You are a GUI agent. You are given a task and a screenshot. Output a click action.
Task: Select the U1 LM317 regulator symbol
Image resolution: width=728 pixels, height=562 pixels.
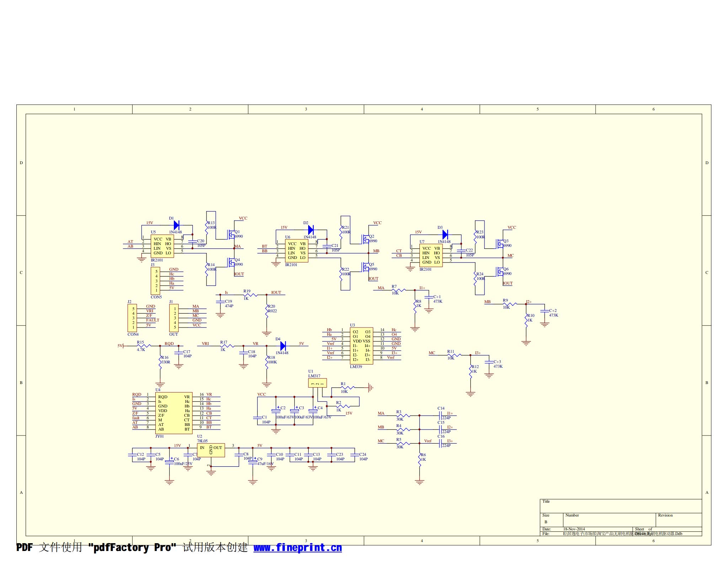317,383
